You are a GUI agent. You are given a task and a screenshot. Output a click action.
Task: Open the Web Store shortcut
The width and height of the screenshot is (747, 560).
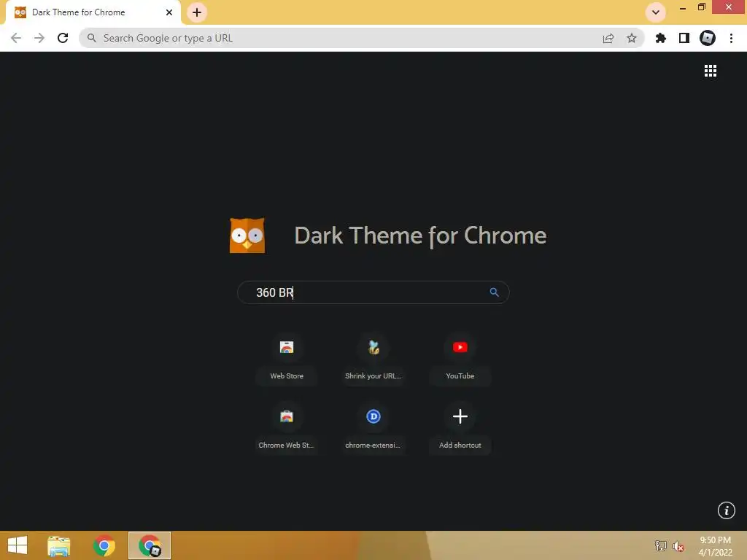[x=287, y=360]
